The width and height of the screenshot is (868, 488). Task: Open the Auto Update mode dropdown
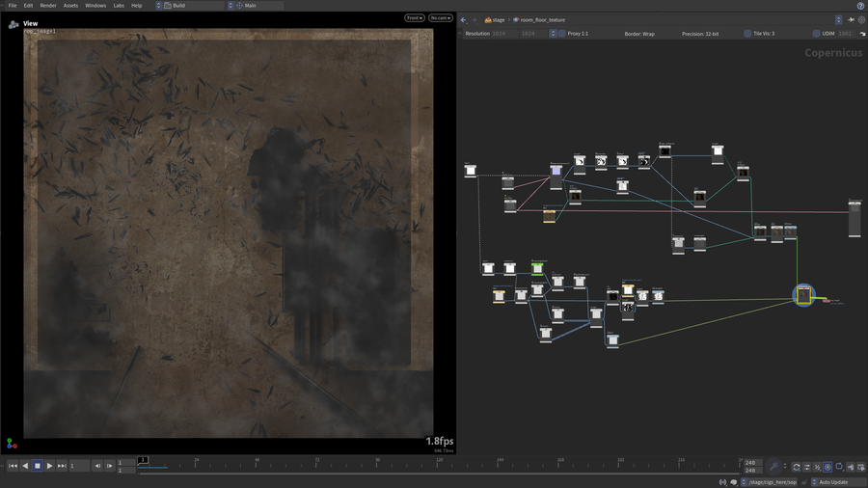point(837,482)
